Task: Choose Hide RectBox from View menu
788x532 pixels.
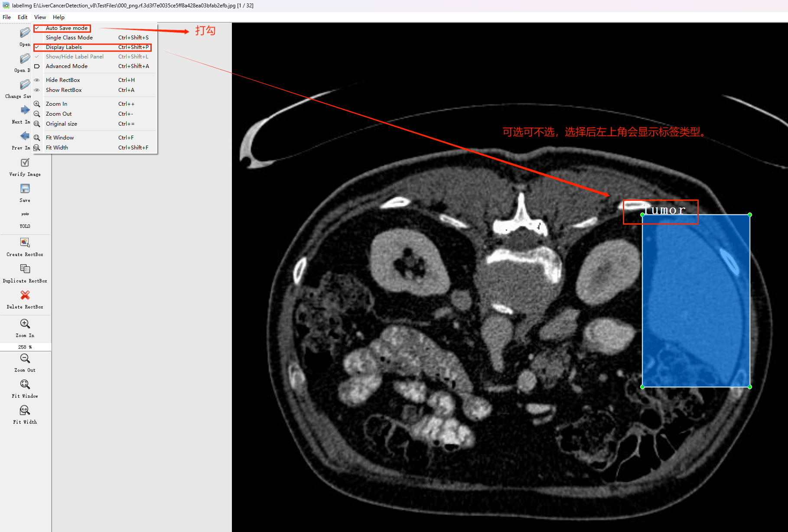Action: click(x=63, y=80)
